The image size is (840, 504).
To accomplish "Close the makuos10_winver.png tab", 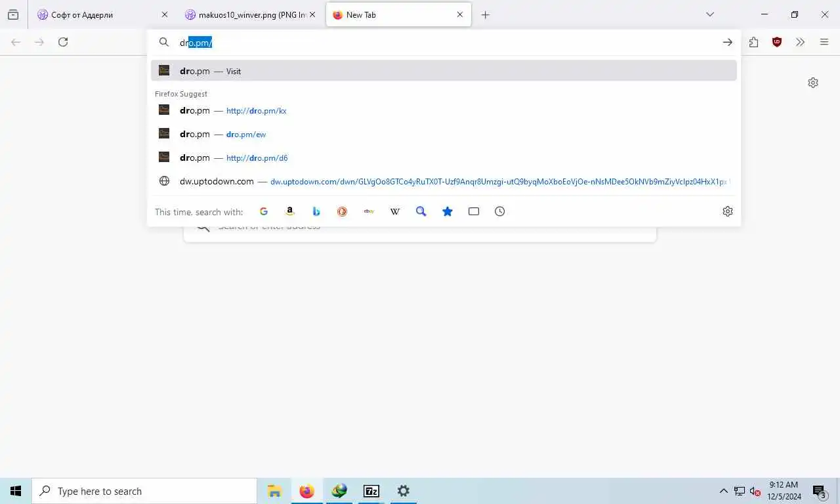I will [312, 14].
